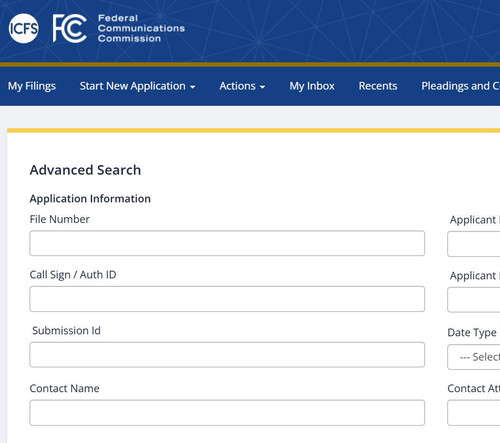This screenshot has width=500, height=443.
Task: Click the ICFS circular logo
Action: click(x=24, y=28)
